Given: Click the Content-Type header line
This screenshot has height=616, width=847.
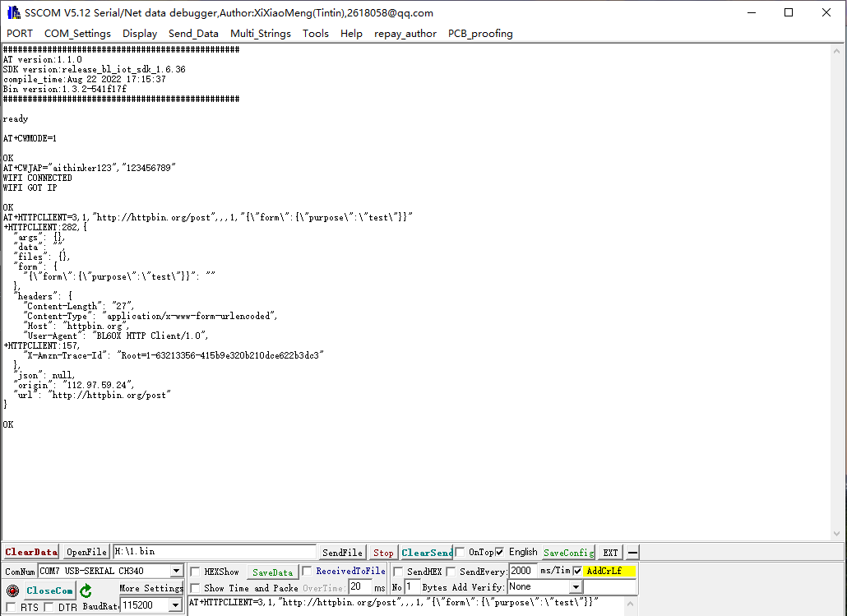Looking at the screenshot, I should 150,316.
